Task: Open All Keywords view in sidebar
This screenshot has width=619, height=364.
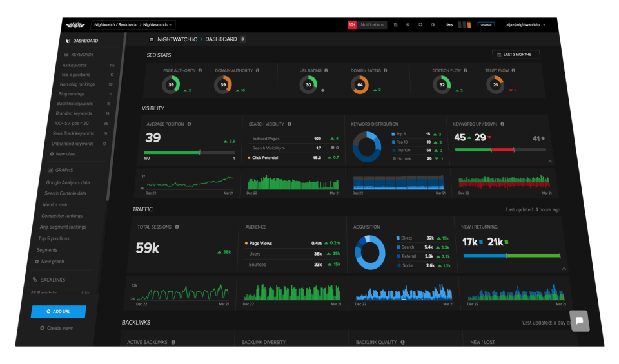Action: tap(75, 65)
